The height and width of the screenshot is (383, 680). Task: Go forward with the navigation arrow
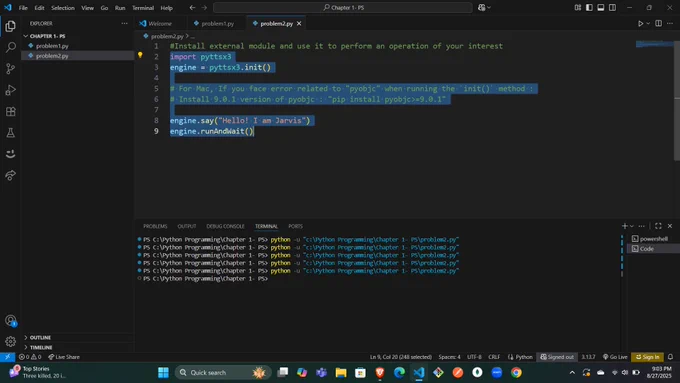204,7
